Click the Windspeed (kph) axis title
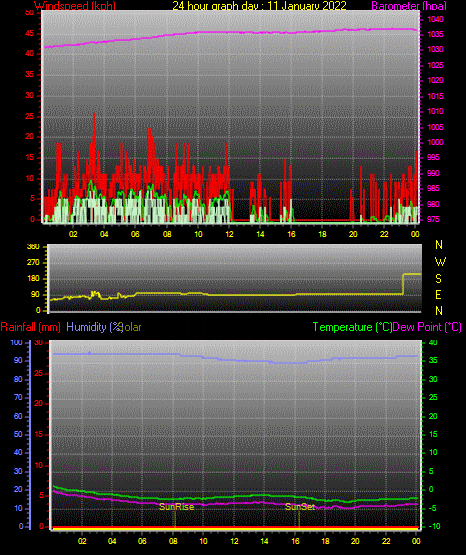This screenshot has width=466, height=555. point(75,6)
